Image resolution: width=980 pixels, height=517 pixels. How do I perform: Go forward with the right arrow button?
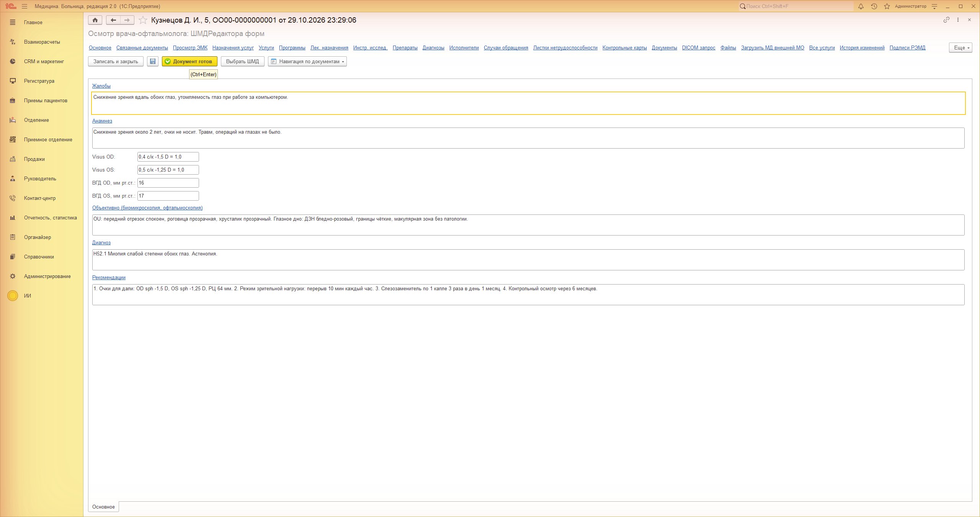point(127,20)
